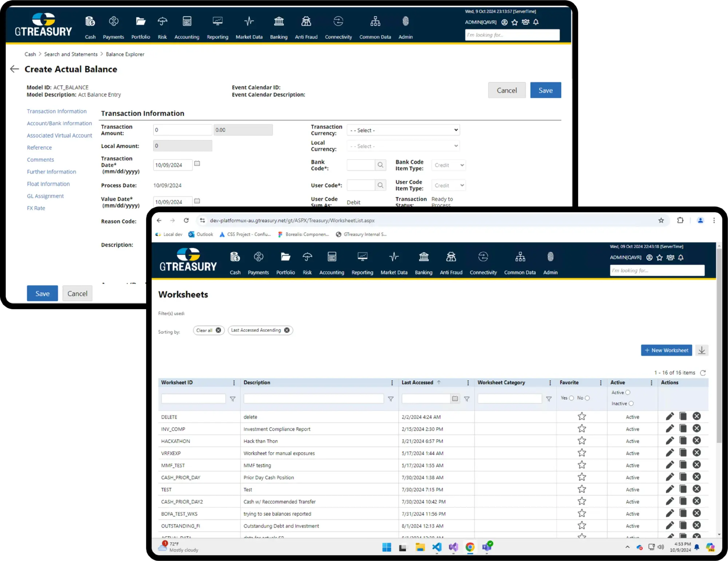Screen dimensions: 728x561
Task: Edit the HACKATHON worksheet with the pencil icon
Action: coord(670,440)
